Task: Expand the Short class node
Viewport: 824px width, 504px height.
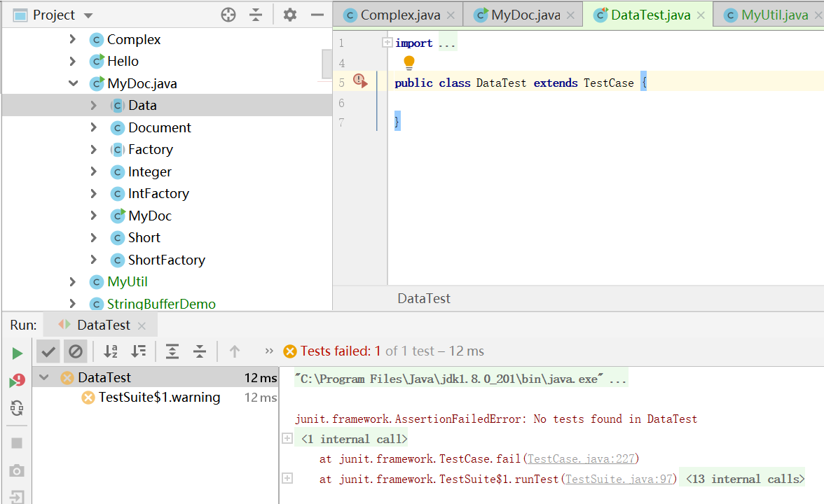Action: [x=94, y=238]
